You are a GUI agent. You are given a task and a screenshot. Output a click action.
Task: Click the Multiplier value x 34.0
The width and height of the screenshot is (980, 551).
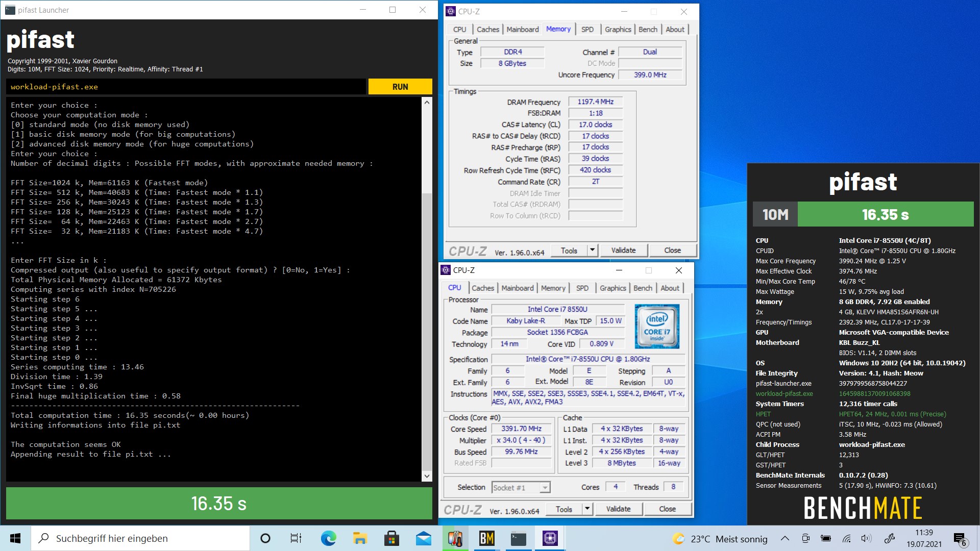tap(521, 440)
